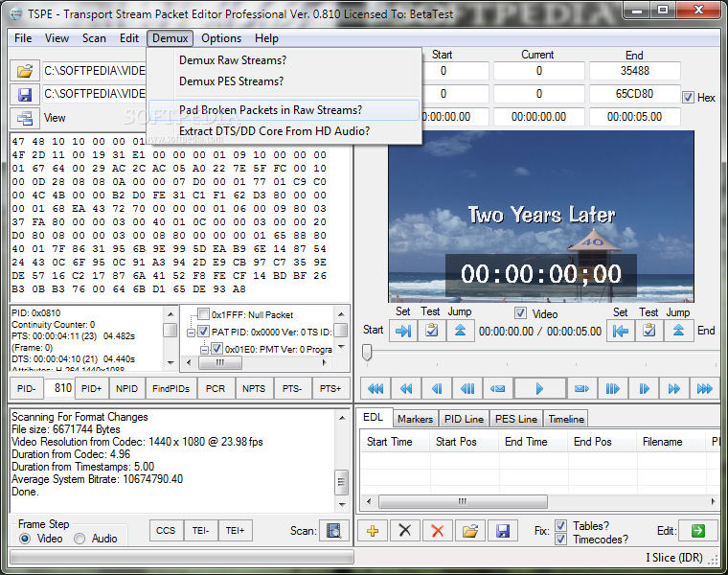Viewport: 728px width, 575px height.
Task: Toggle the Video preview checkbox
Action: point(520,313)
